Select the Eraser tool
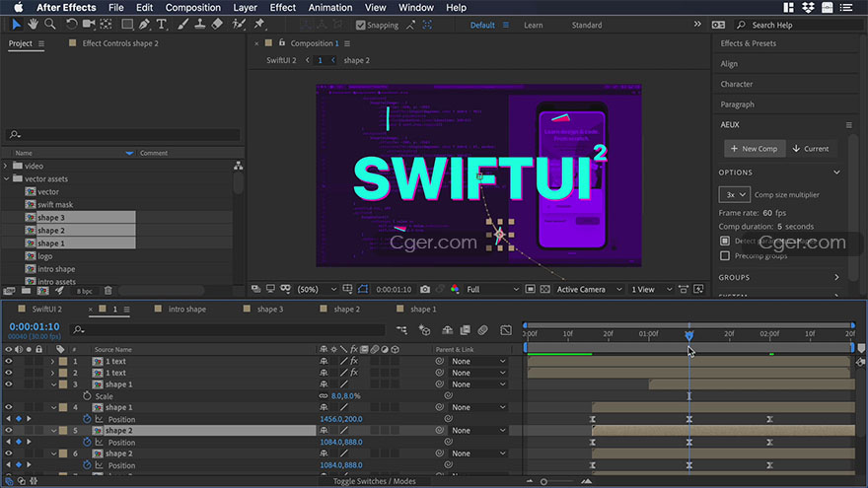The height and width of the screenshot is (488, 868). (217, 25)
